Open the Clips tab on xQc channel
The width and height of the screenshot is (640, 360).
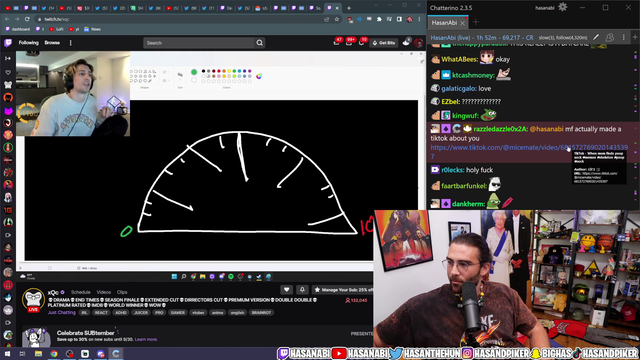pos(122,292)
